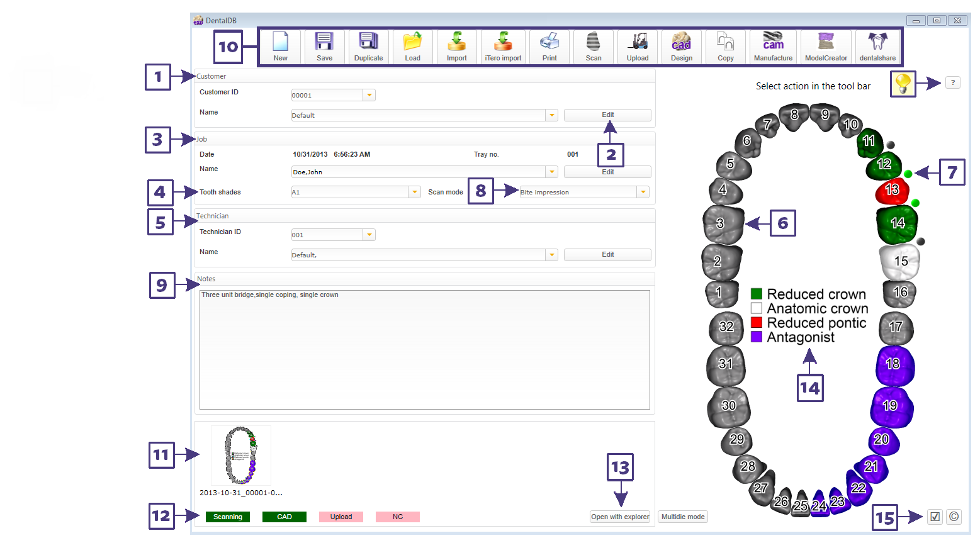The height and width of the screenshot is (538, 980).
Task: Select gray tooth 3
Action: pos(723,224)
